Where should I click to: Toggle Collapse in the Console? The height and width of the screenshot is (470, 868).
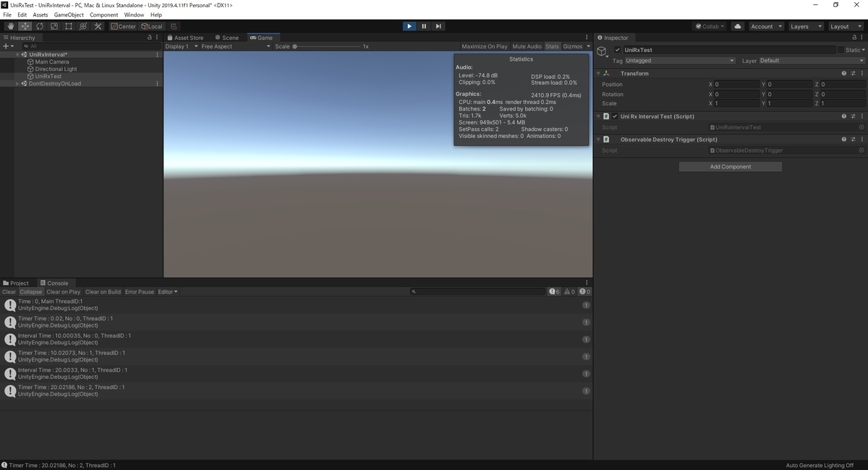tap(31, 291)
